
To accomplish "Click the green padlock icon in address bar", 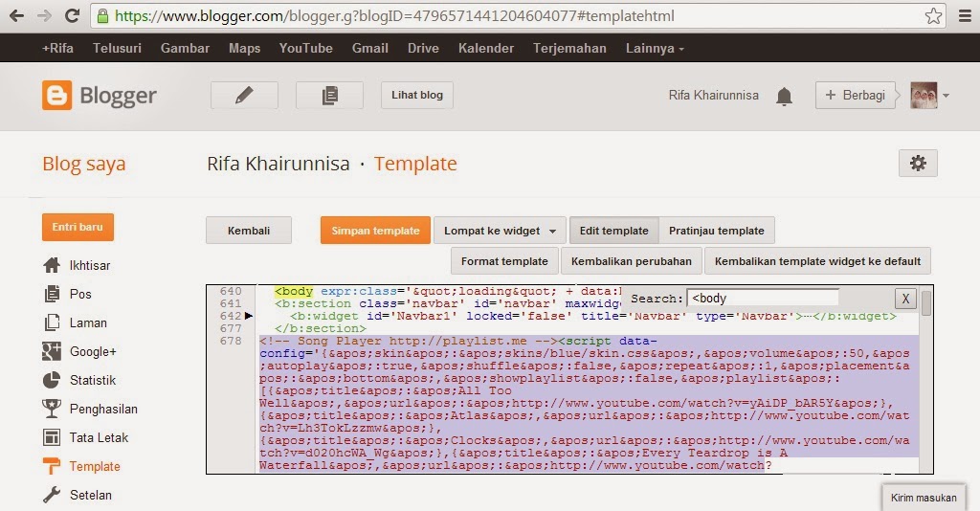I will point(103,15).
